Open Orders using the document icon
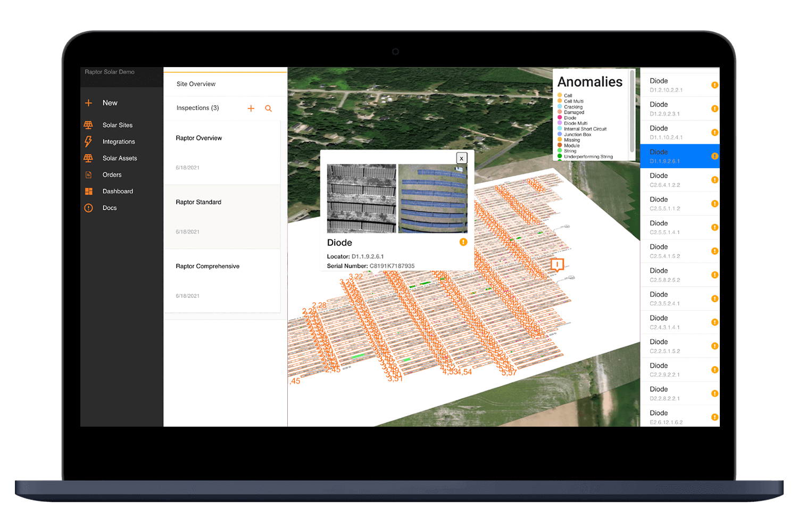This screenshot has width=798, height=532. click(88, 174)
